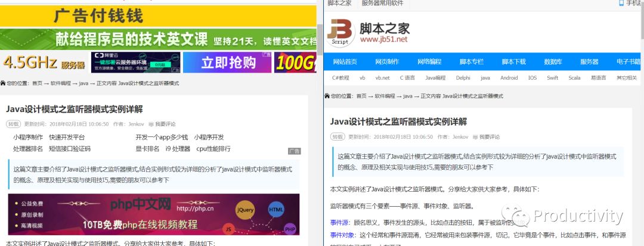Screen dimensions: 644x246
Task: Select the 易语言 sub-navigation link
Action: tap(599, 78)
